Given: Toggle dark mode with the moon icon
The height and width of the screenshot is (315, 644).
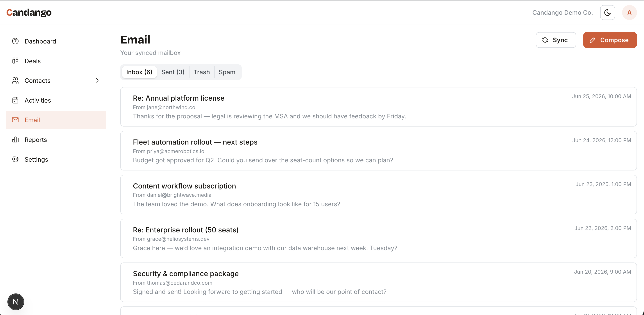Looking at the screenshot, I should click(607, 13).
